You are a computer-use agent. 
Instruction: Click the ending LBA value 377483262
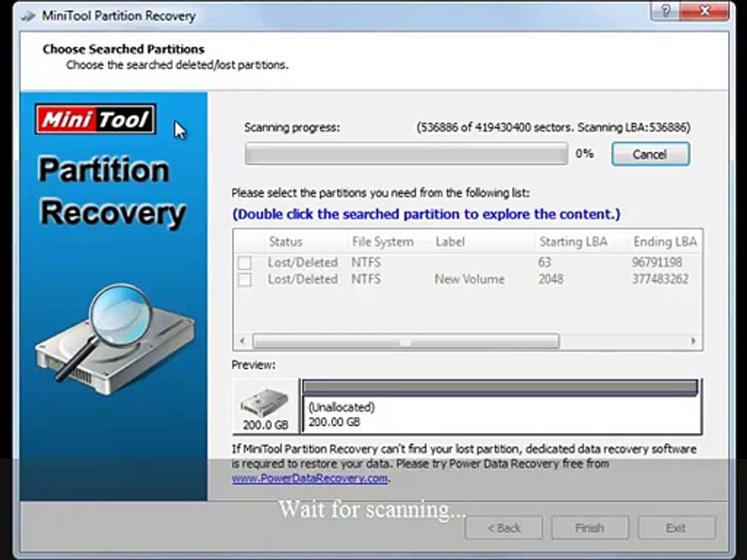pyautogui.click(x=660, y=279)
